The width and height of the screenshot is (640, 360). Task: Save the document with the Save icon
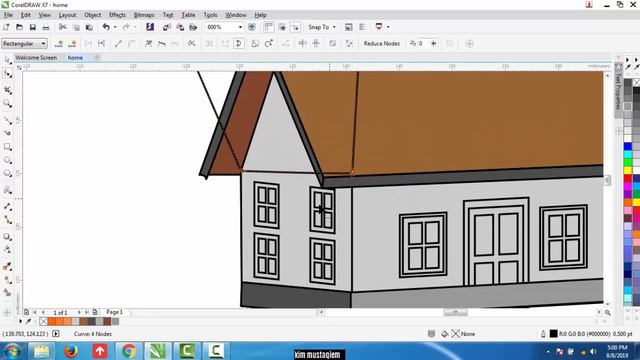click(33, 27)
